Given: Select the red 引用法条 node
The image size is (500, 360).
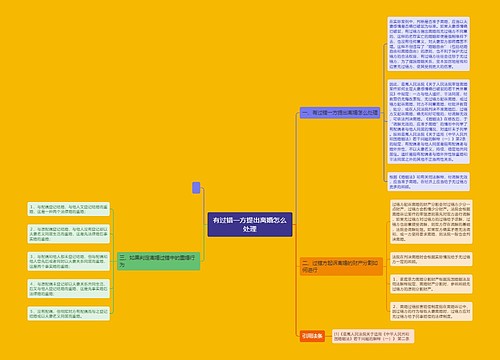Looking at the screenshot, I should click(x=312, y=336).
